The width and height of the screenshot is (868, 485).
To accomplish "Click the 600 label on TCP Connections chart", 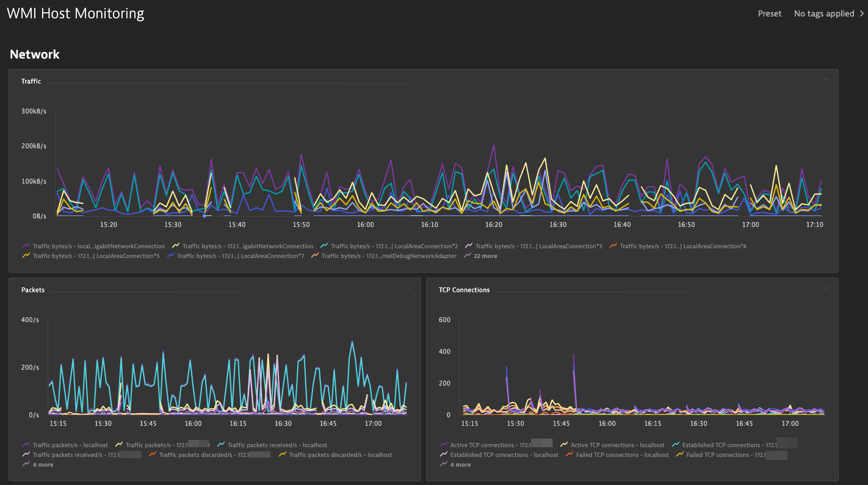I will pos(444,320).
